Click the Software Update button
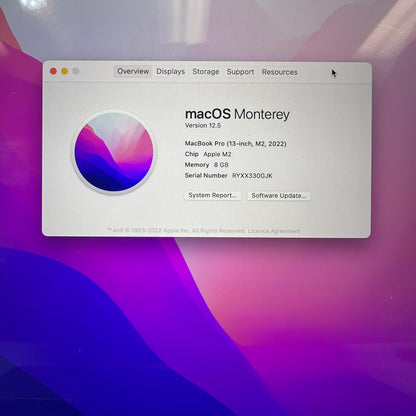This screenshot has height=416, width=416. click(x=279, y=196)
